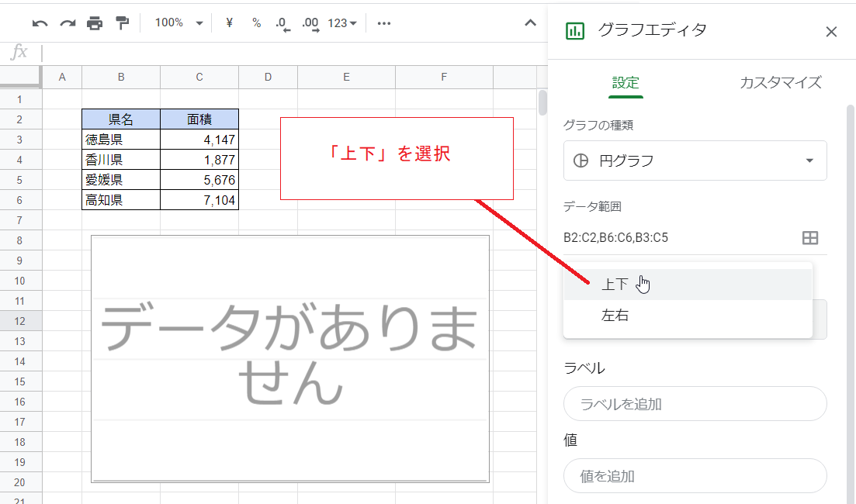856x504 pixels.
Task: Open the toolbar's three-dot overflow menu
Action: coord(384,23)
